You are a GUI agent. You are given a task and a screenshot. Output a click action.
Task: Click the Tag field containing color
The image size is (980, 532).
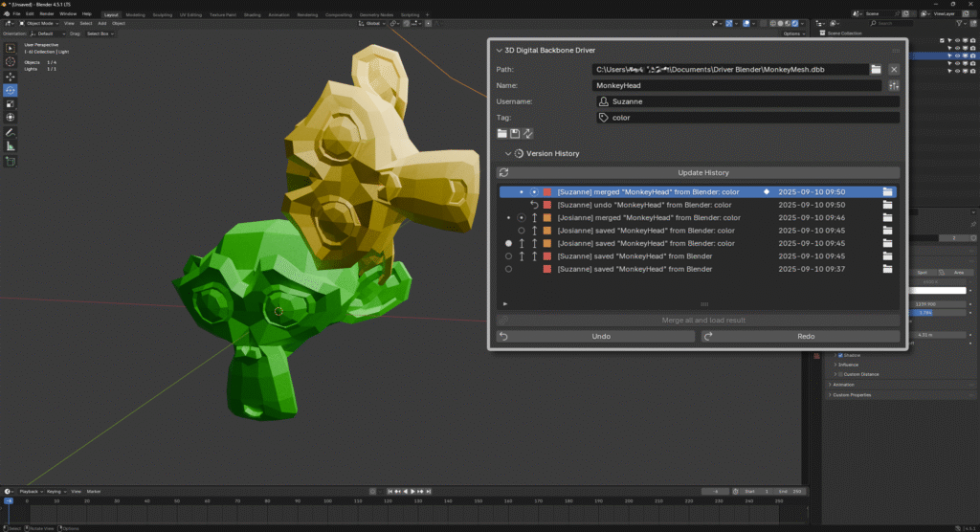746,118
